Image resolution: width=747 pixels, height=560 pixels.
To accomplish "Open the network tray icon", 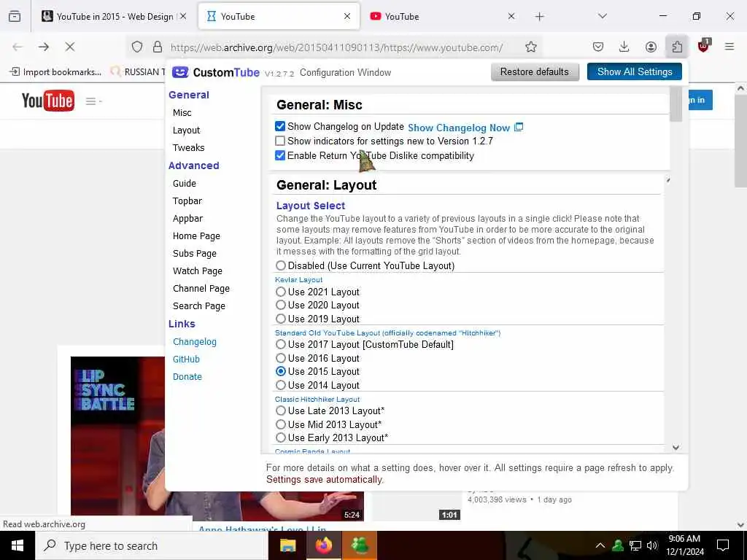I will tap(635, 545).
